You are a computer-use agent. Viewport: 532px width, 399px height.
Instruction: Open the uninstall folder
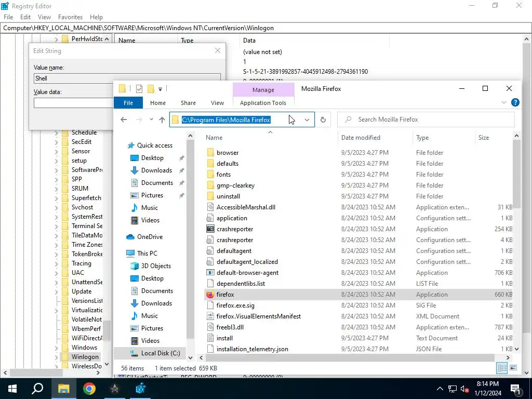pos(228,196)
